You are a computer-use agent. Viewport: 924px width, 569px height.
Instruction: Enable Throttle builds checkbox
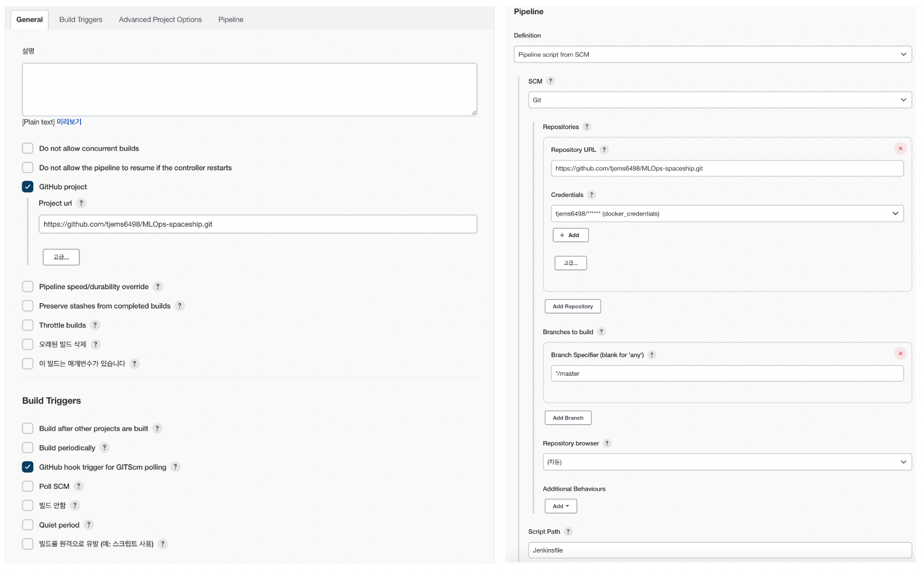(27, 325)
